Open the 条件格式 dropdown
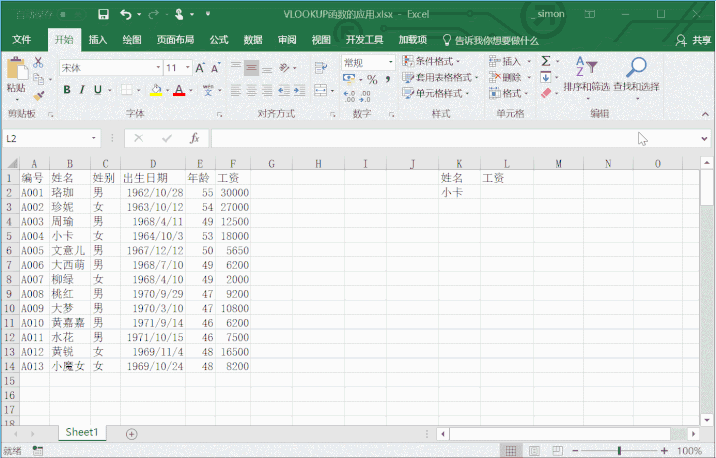Screen dimensions: 716x458 pos(431,61)
